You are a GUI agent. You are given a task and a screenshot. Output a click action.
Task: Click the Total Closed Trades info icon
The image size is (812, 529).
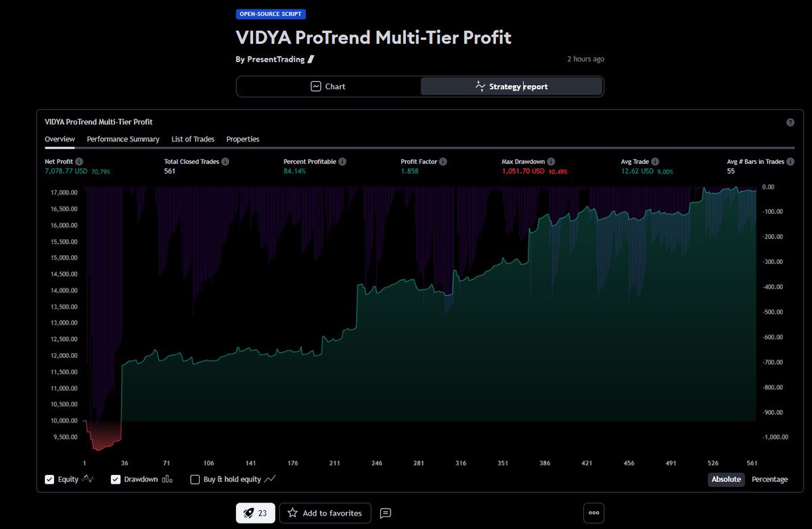point(225,162)
